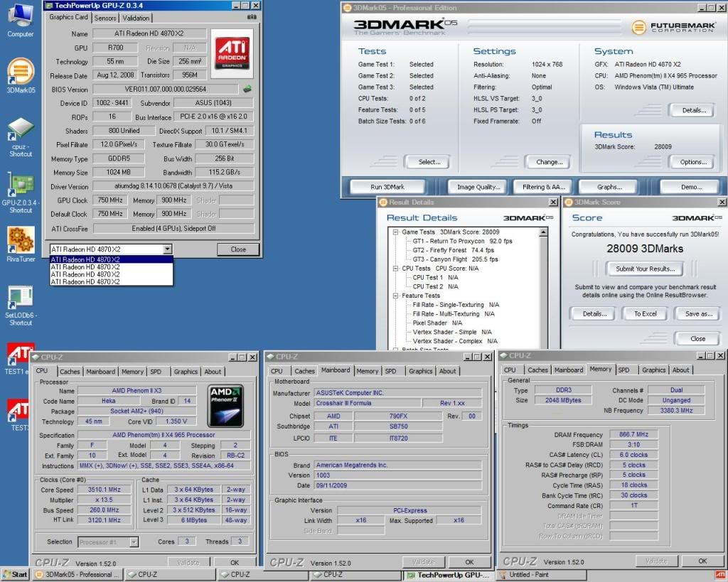Click Save as in the Score window
728x582 pixels.
(x=698, y=314)
